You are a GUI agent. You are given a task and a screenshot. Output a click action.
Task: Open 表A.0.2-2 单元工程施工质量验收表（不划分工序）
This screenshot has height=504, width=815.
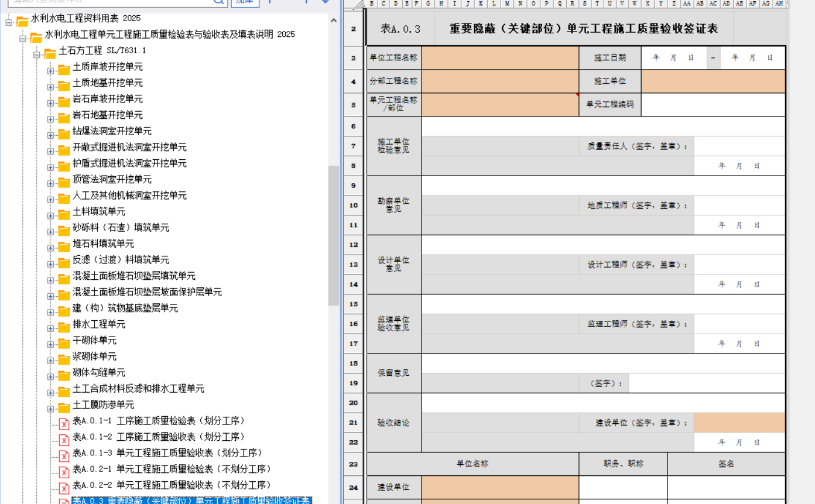point(172,485)
